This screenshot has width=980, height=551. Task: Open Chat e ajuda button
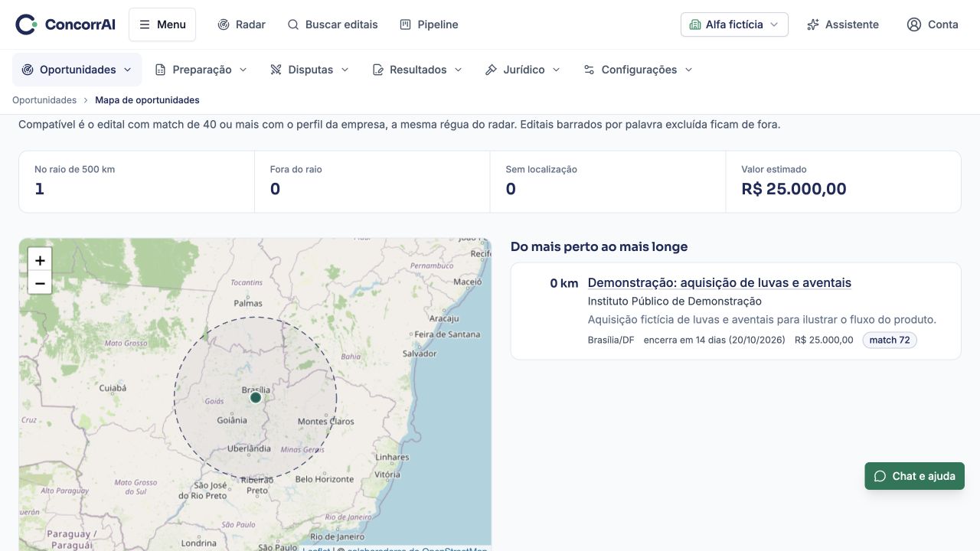pos(915,476)
